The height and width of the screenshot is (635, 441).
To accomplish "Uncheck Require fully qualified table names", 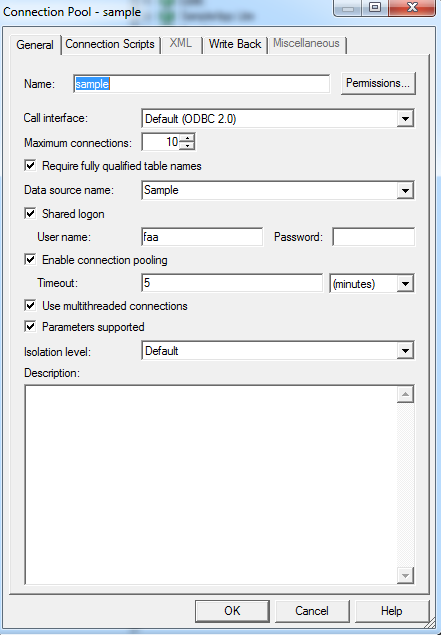I will 30,165.
